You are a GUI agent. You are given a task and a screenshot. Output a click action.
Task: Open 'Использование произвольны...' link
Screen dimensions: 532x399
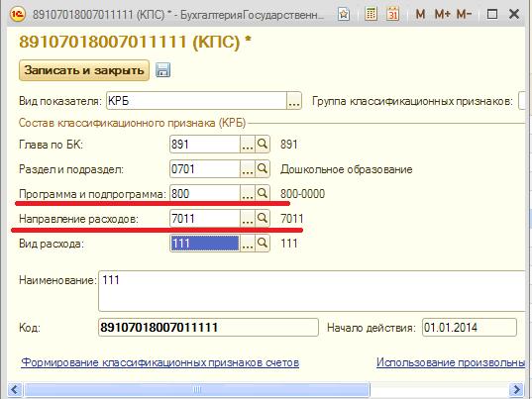pyautogui.click(x=451, y=362)
